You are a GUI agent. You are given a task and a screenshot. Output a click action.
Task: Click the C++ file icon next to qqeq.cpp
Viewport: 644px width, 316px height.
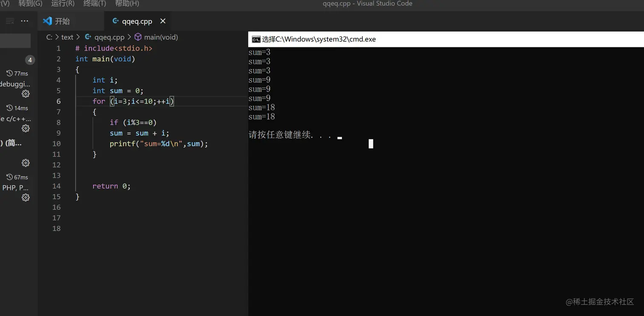pyautogui.click(x=115, y=20)
